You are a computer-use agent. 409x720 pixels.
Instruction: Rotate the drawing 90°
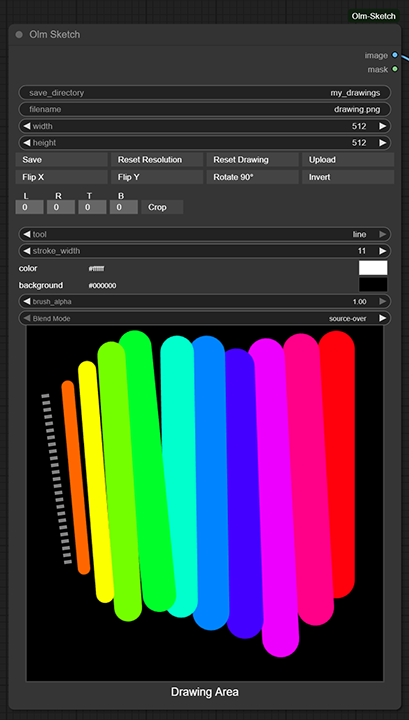252,177
